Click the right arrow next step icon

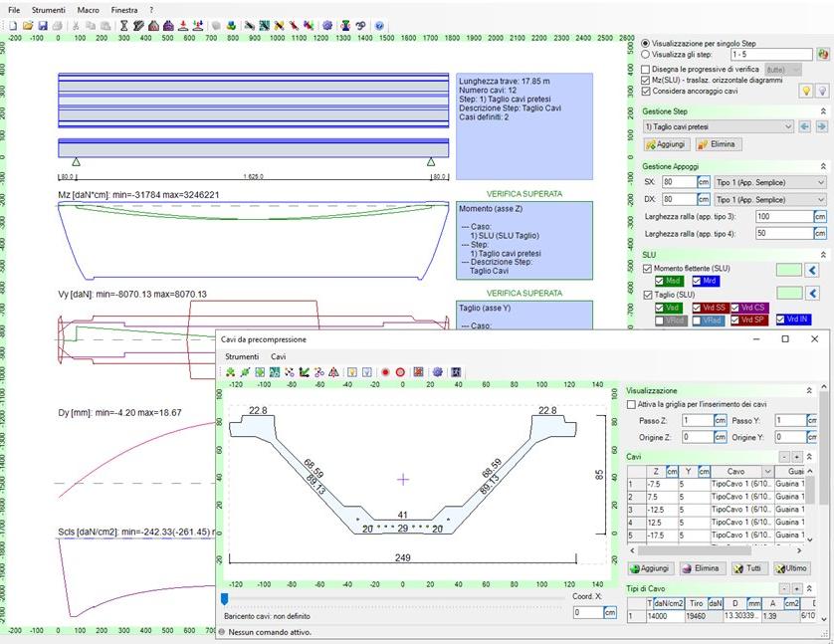point(821,126)
